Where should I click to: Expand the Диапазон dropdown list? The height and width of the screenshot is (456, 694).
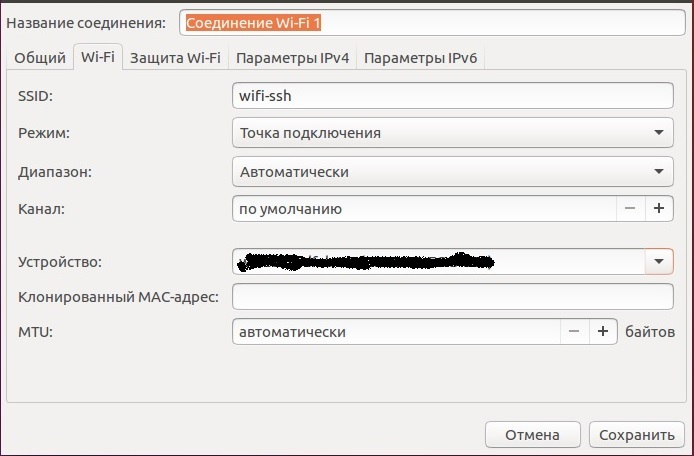[658, 171]
